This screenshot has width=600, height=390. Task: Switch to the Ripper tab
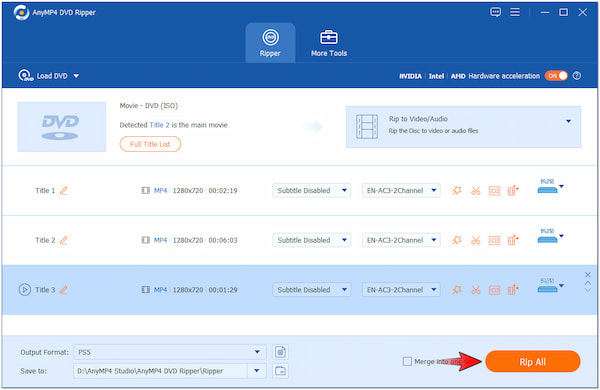point(270,43)
